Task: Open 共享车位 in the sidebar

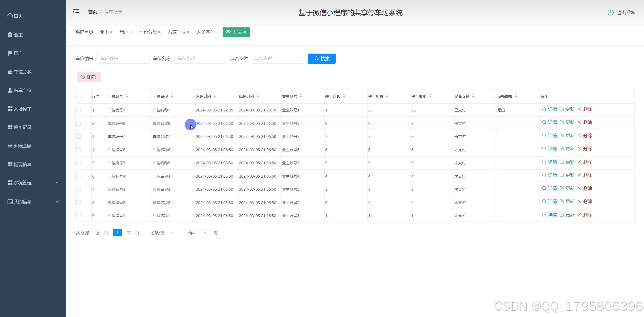Action: coord(20,90)
